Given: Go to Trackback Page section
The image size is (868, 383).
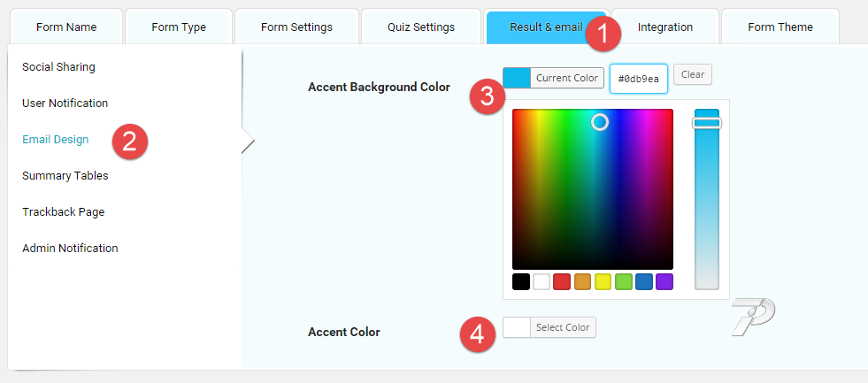Looking at the screenshot, I should tap(63, 211).
